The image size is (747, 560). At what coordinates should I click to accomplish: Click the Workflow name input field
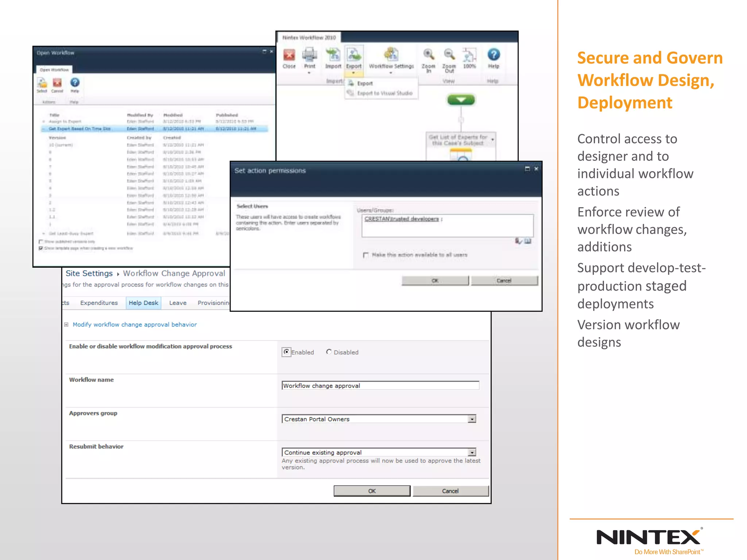point(380,386)
